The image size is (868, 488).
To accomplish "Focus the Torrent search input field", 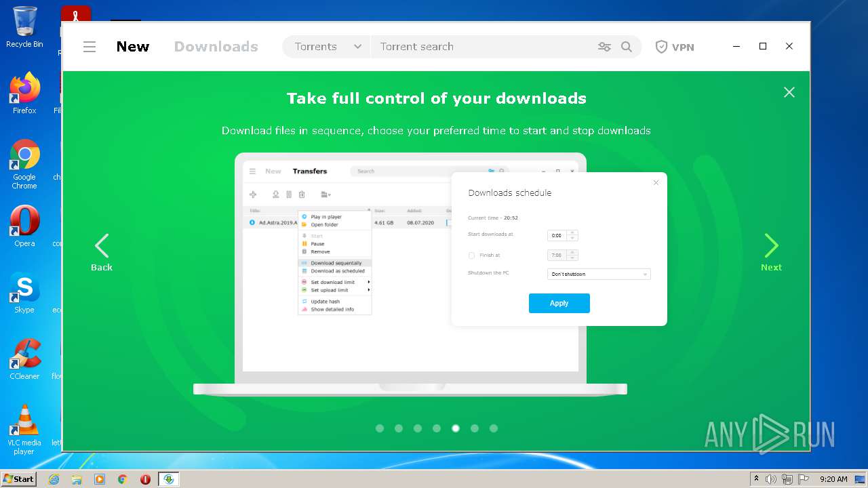I will [481, 47].
